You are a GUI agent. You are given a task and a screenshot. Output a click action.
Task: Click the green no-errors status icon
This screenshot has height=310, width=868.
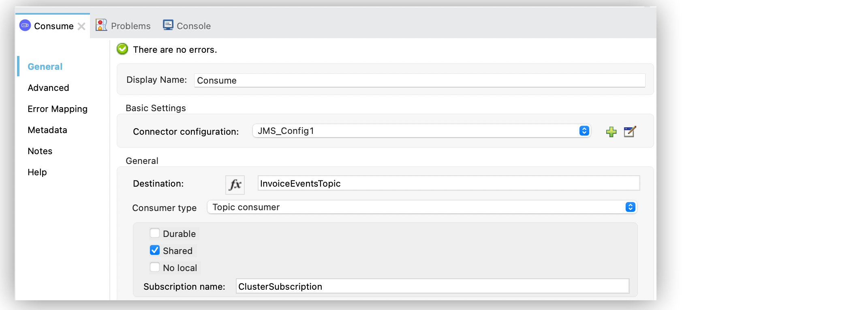tap(122, 49)
